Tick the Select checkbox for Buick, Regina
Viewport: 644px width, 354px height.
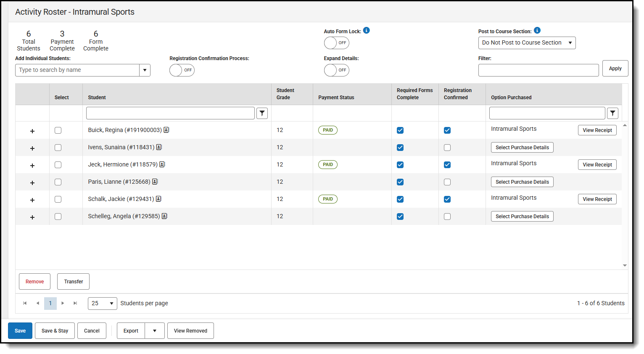tap(58, 130)
